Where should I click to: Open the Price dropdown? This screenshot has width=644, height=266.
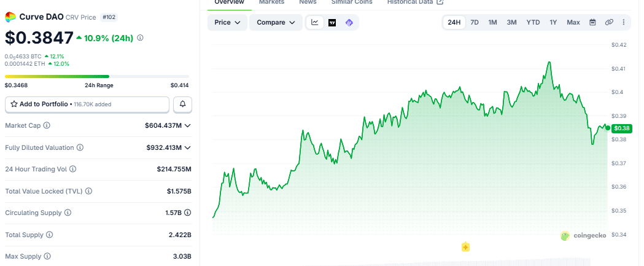[228, 23]
